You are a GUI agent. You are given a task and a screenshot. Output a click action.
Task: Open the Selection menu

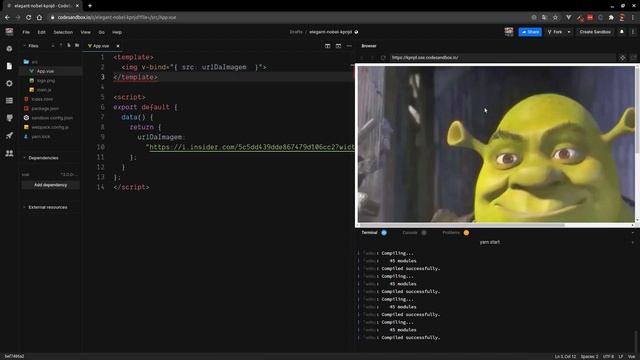coord(63,32)
